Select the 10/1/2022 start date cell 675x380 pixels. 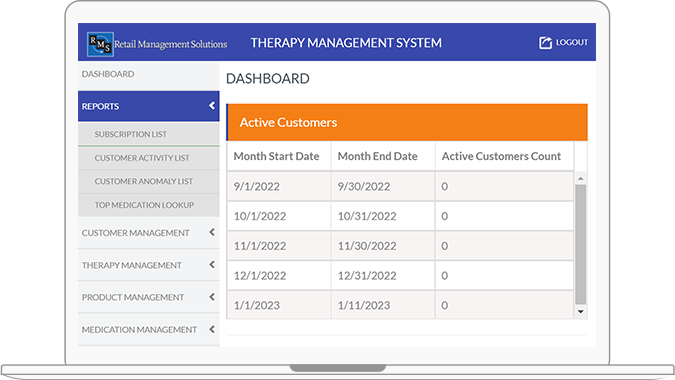279,216
